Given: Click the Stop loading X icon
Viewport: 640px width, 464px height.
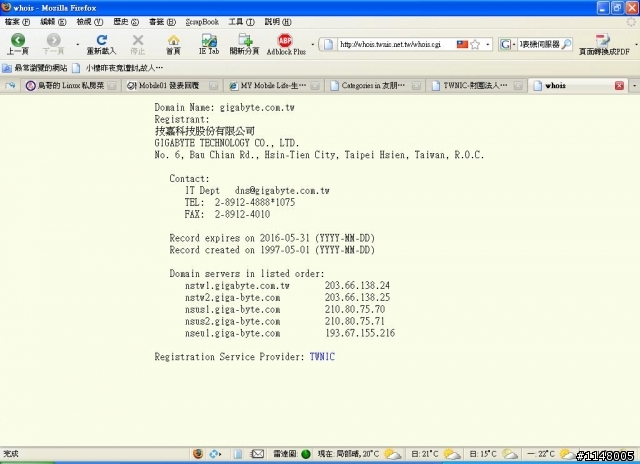Looking at the screenshot, I should [138, 44].
